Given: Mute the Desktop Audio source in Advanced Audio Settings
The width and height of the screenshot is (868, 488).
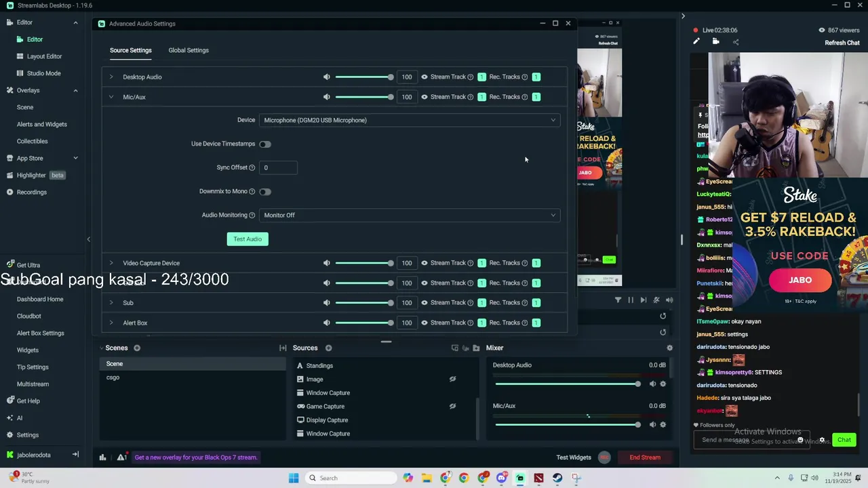Looking at the screenshot, I should tap(326, 77).
